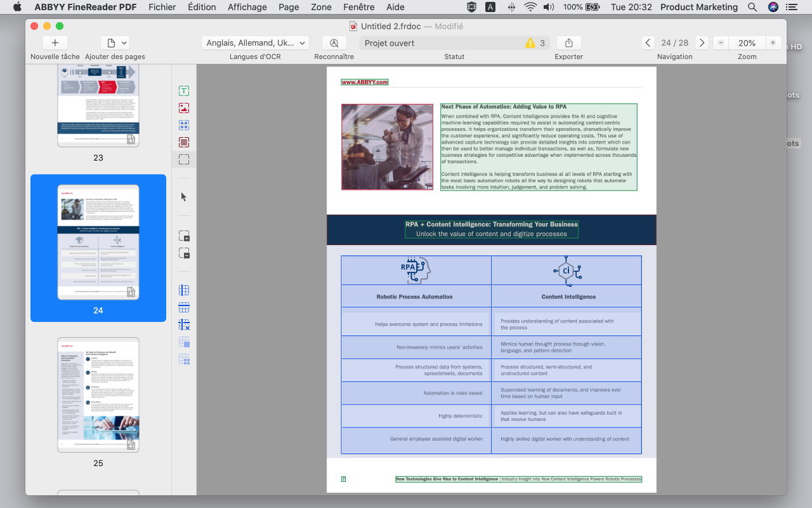Click the delete separator tool
This screenshot has width=812, height=508.
point(184,324)
